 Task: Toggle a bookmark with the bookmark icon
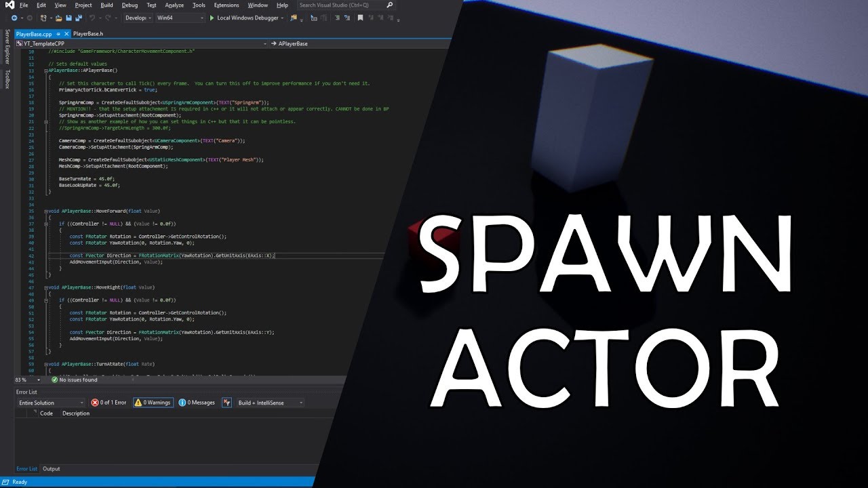tap(361, 18)
